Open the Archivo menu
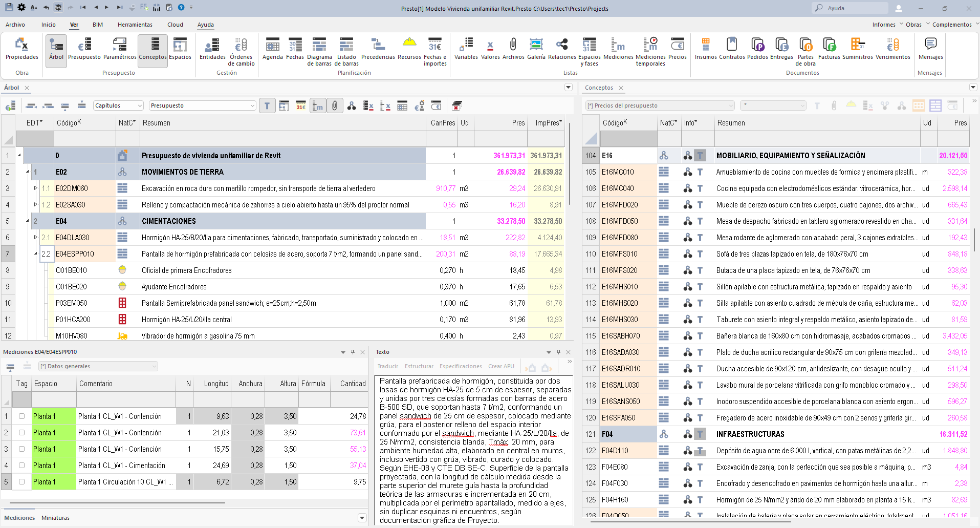 point(15,25)
